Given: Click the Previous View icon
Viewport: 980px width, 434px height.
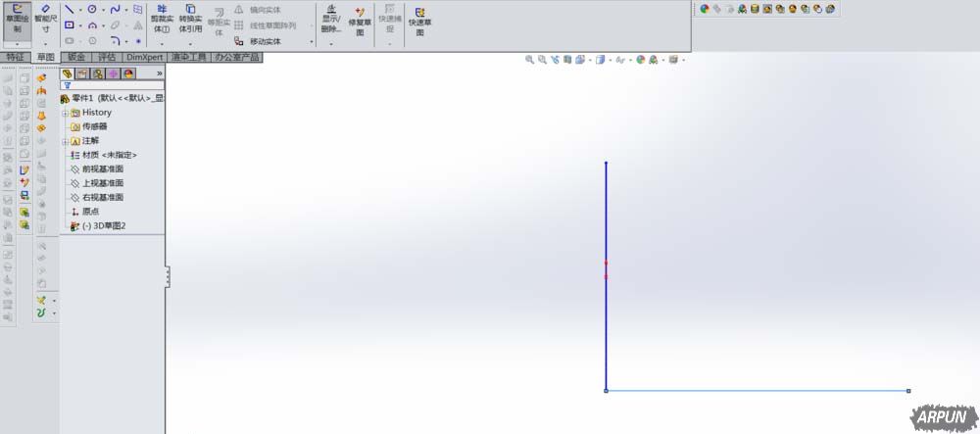Looking at the screenshot, I should [555, 60].
